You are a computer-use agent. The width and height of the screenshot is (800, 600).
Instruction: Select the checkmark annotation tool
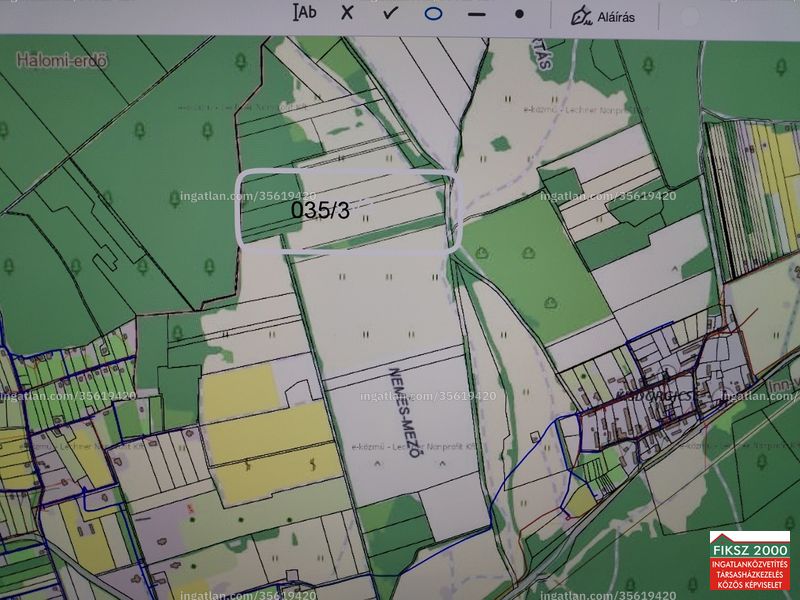click(x=390, y=13)
